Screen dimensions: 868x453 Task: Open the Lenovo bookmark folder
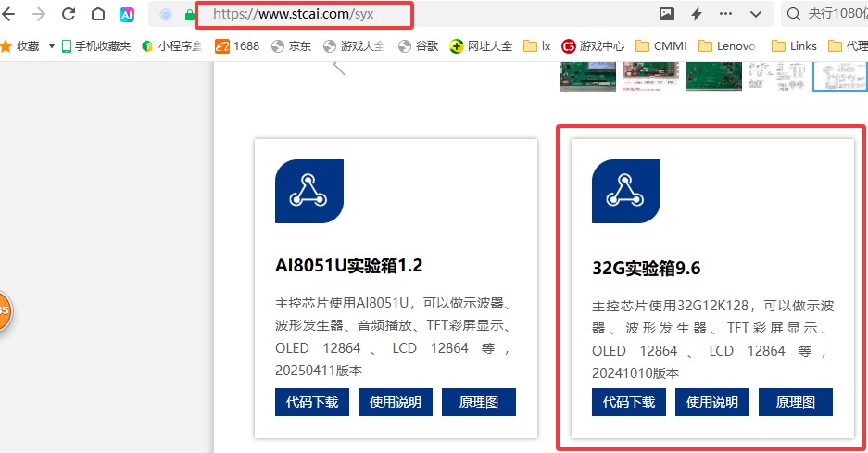coord(727,46)
